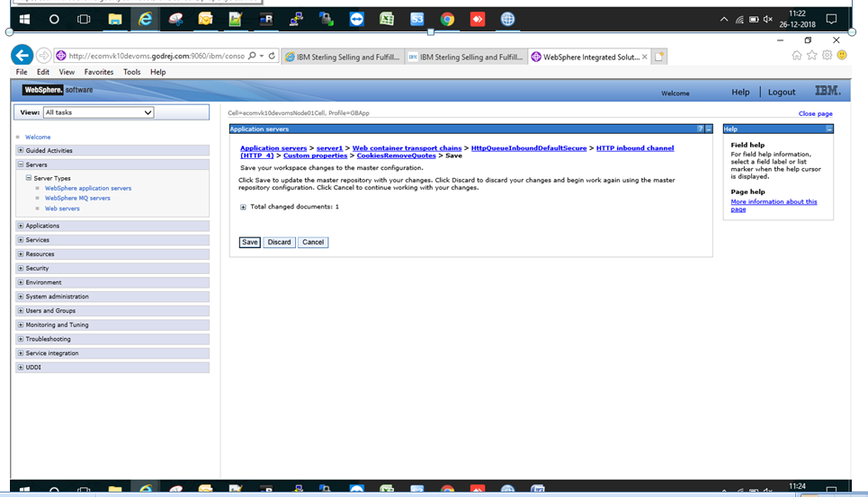The width and height of the screenshot is (868, 497).
Task: Expand the UDDI section
Action: coord(21,367)
